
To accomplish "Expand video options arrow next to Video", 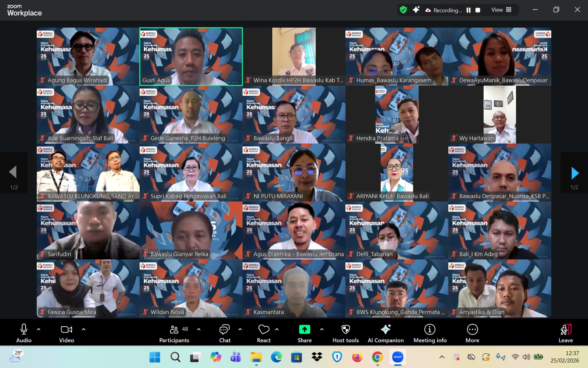I will [x=83, y=329].
